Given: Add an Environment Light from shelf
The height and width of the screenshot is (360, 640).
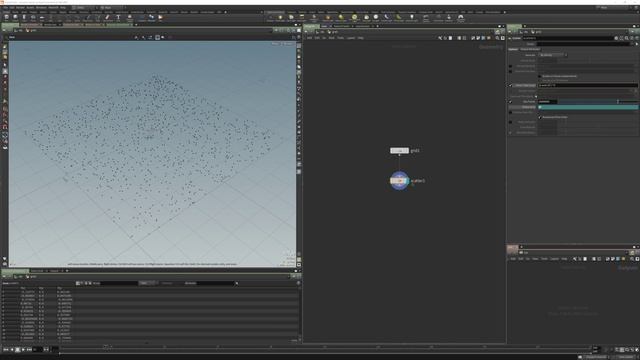Looking at the screenshot, I should [354, 18].
